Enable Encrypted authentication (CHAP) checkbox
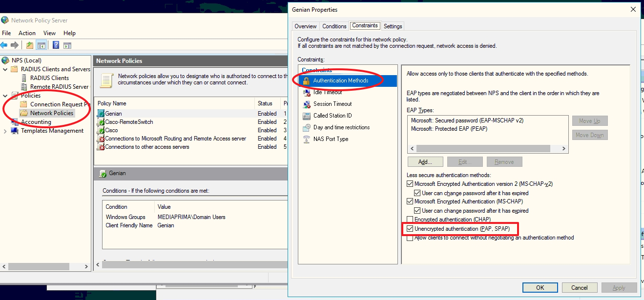 410,220
